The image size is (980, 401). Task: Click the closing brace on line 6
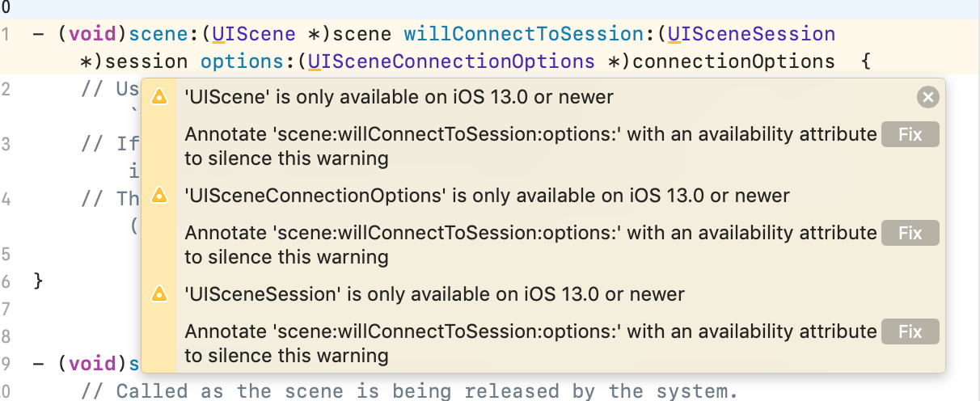[38, 281]
